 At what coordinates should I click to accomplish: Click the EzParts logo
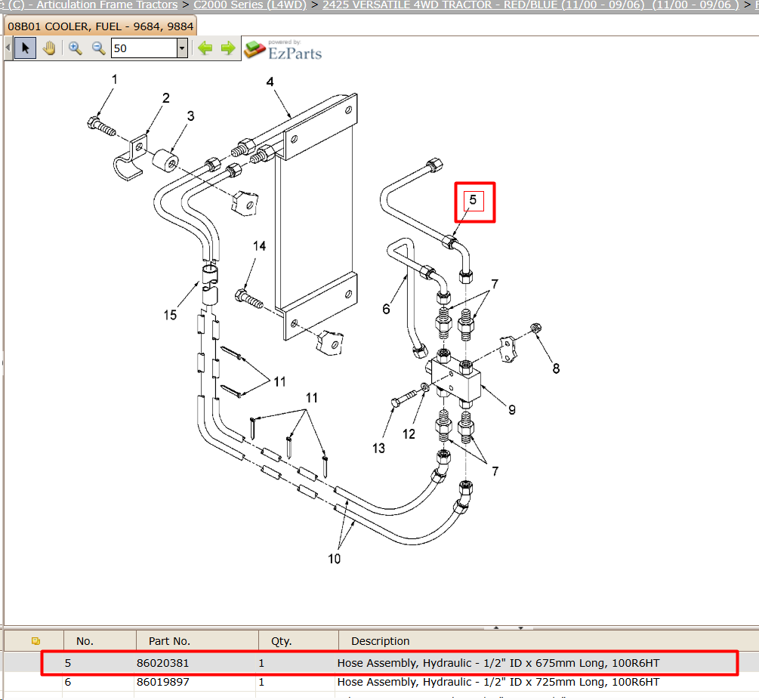[284, 50]
